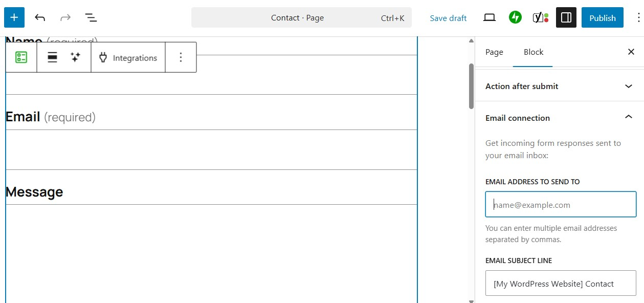The image size is (644, 303).
Task: Open the Yoast SEO icon
Action: [539, 17]
